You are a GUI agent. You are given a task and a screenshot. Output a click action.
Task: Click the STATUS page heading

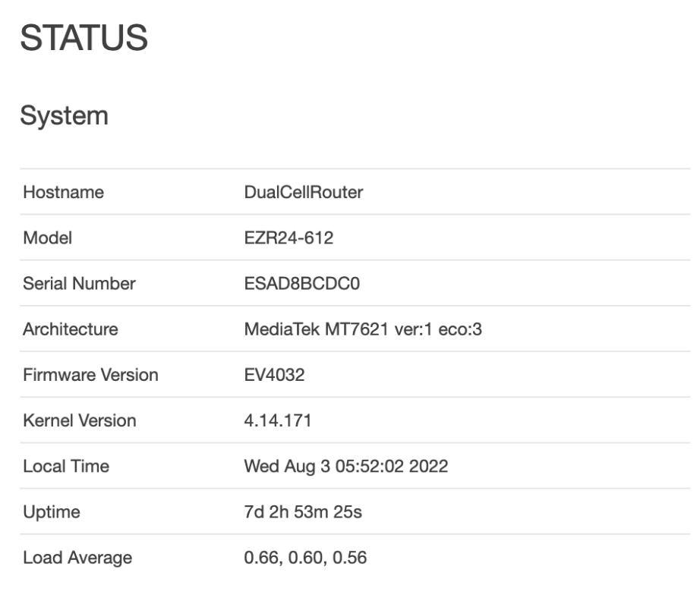[84, 38]
